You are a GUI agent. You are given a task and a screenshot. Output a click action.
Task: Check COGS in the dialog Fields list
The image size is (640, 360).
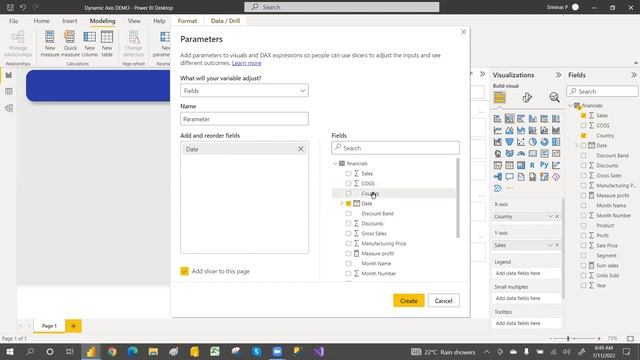pos(348,184)
